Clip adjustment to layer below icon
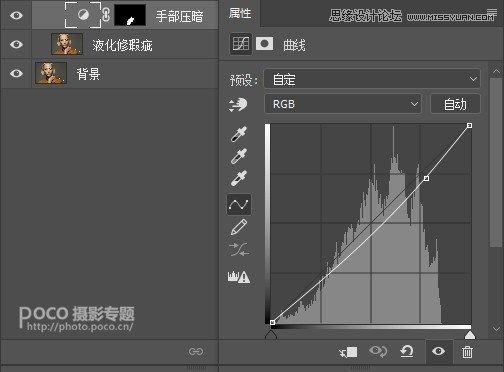This screenshot has width=504, height=372. 348,352
